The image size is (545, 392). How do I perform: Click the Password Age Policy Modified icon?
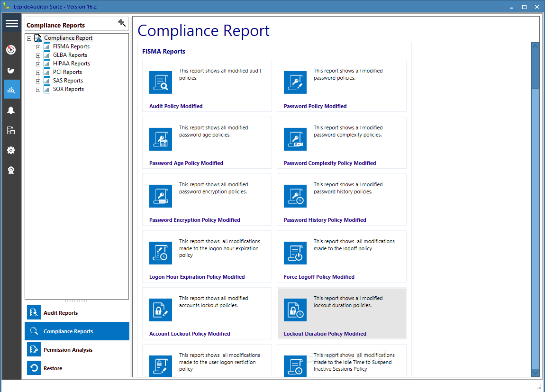pos(161,139)
